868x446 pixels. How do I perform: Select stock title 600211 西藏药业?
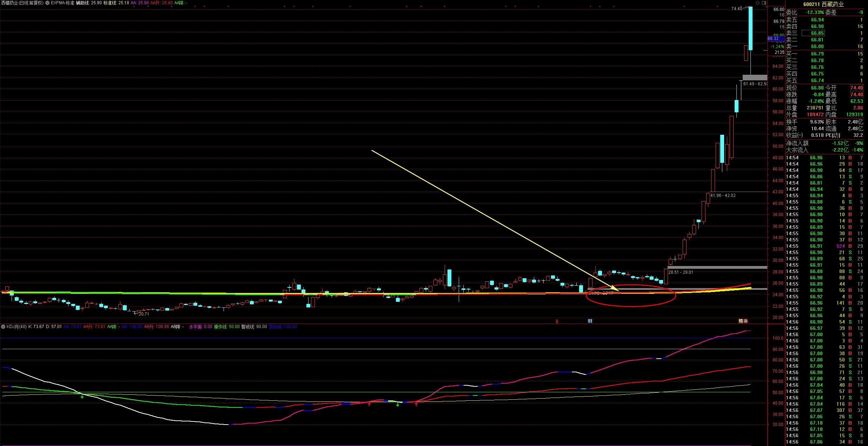823,4
